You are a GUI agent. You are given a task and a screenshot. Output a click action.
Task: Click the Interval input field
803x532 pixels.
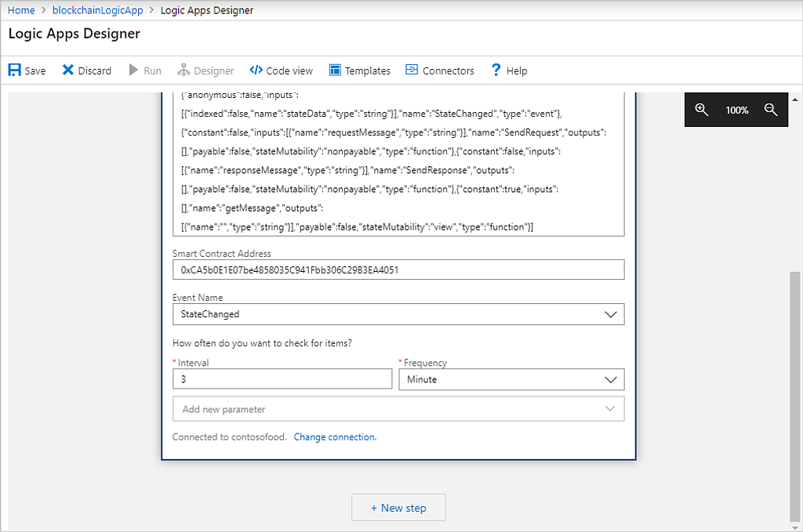[282, 379]
